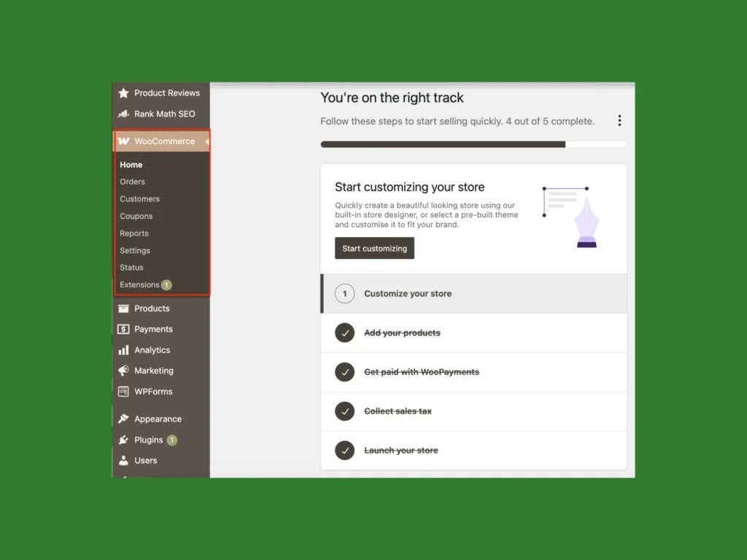Viewport: 747px width, 560px height.
Task: Open the Status submenu item
Action: coord(131,268)
